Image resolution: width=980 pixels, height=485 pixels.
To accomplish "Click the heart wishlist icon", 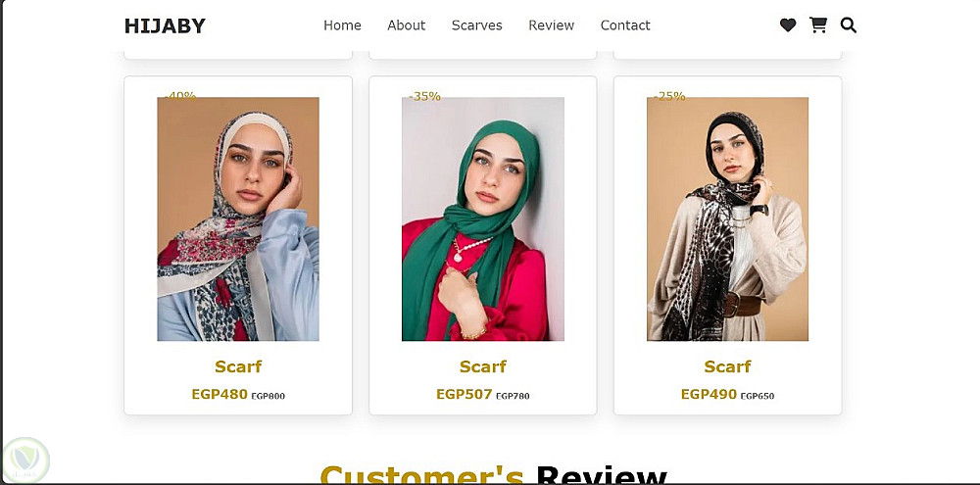I will [x=788, y=25].
